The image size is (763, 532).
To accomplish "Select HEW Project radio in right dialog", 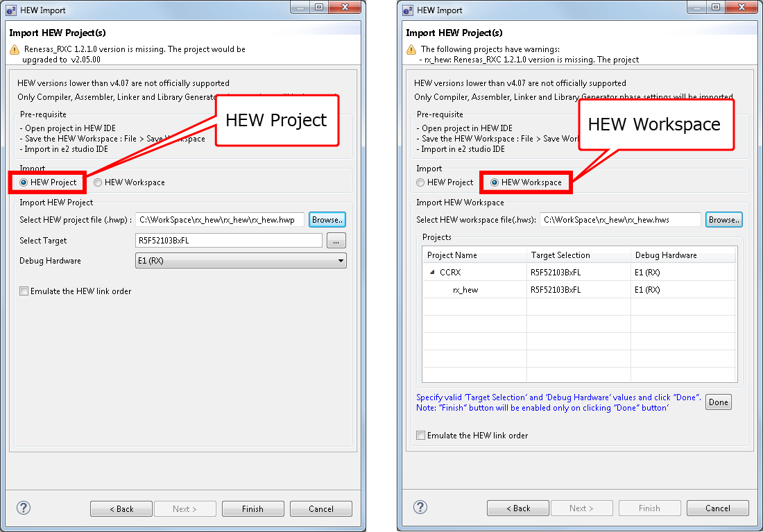I will (420, 182).
